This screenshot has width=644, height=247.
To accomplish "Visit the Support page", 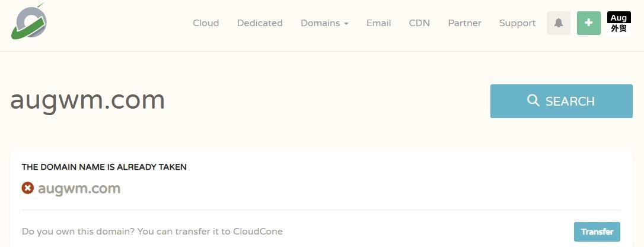I will pyautogui.click(x=518, y=23).
